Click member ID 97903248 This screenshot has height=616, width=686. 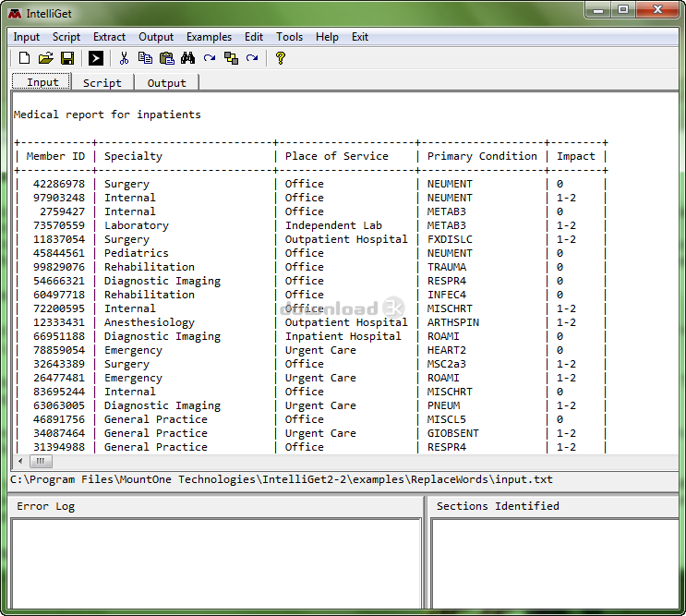point(59,198)
